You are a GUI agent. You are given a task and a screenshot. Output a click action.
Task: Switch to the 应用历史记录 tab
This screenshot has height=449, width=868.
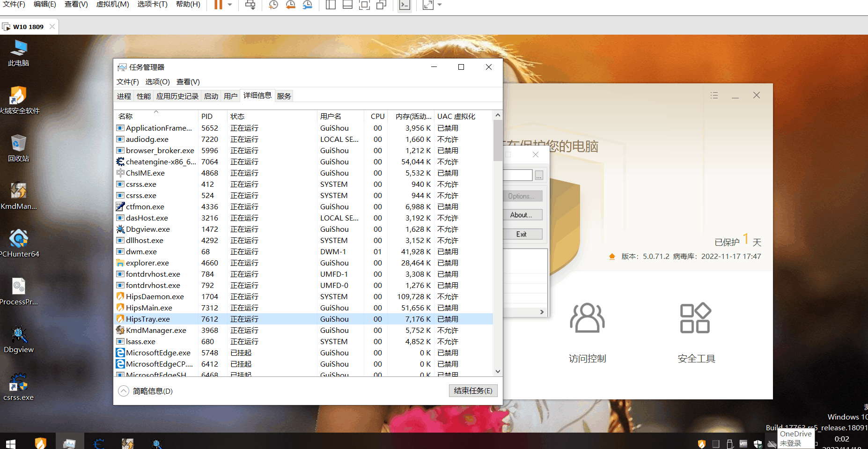[177, 96]
